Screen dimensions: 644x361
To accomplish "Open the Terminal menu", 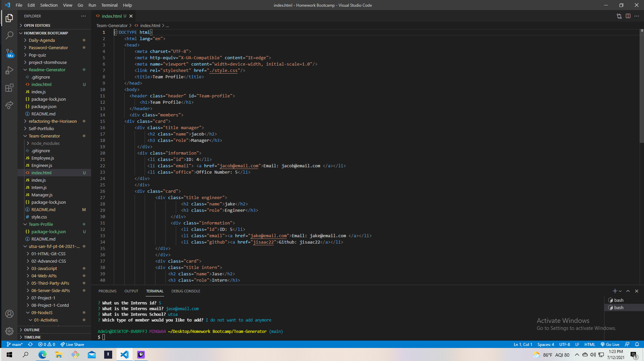I will pyautogui.click(x=109, y=5).
